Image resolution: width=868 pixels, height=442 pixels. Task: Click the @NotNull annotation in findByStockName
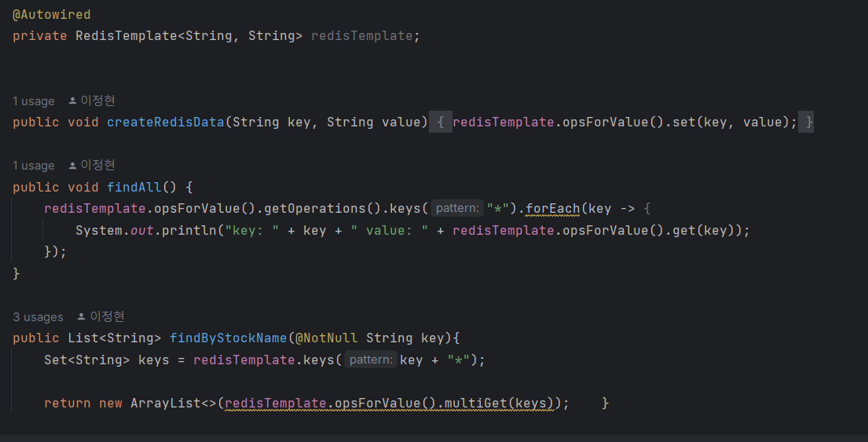point(327,338)
